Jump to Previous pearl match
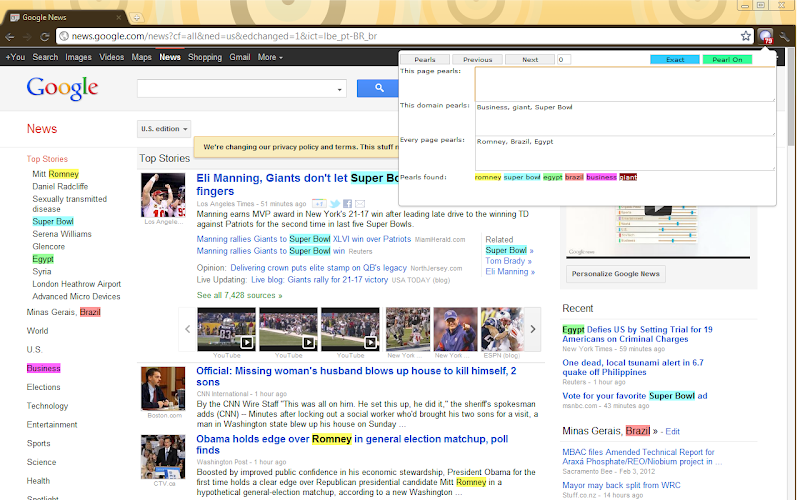 [x=478, y=60]
